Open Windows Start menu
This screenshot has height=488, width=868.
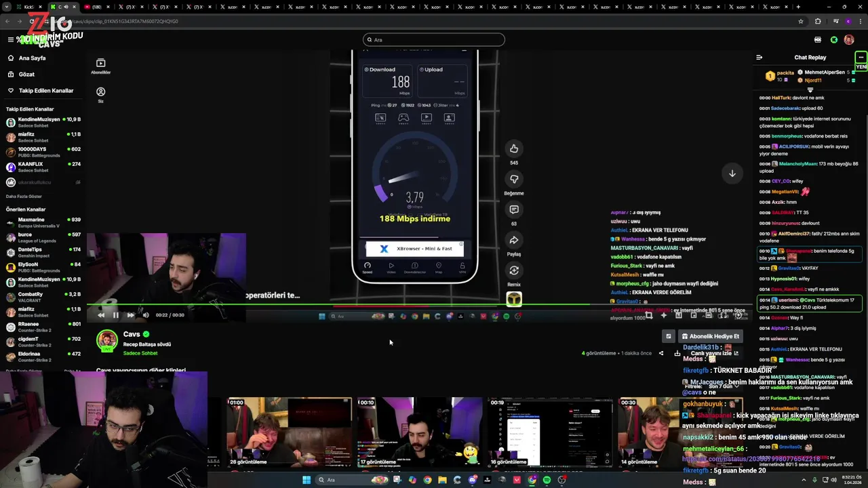307,480
